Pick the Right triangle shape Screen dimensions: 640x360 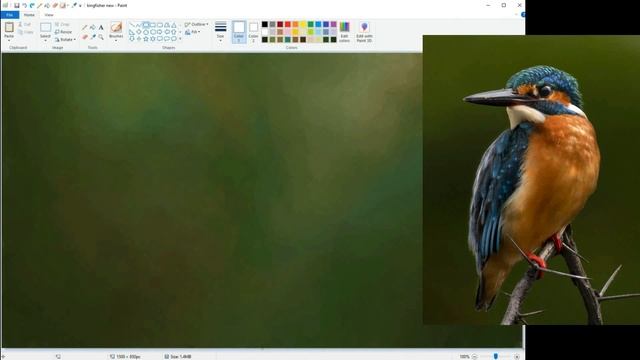[x=132, y=32]
